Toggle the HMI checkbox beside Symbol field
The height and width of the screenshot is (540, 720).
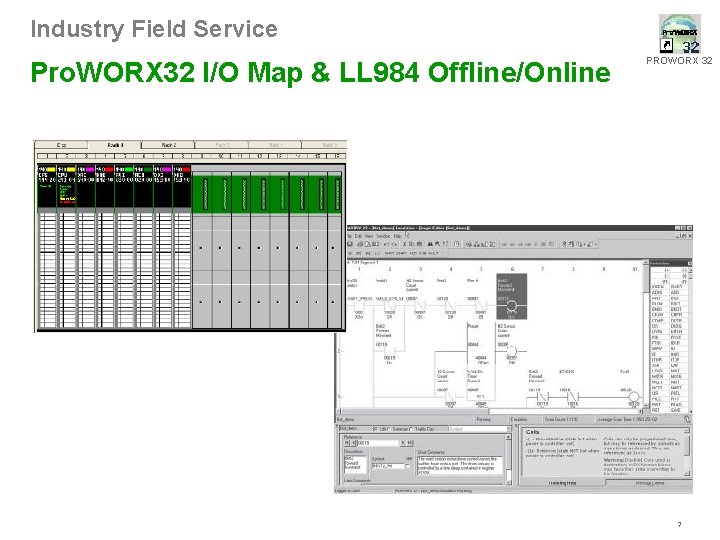[409, 466]
